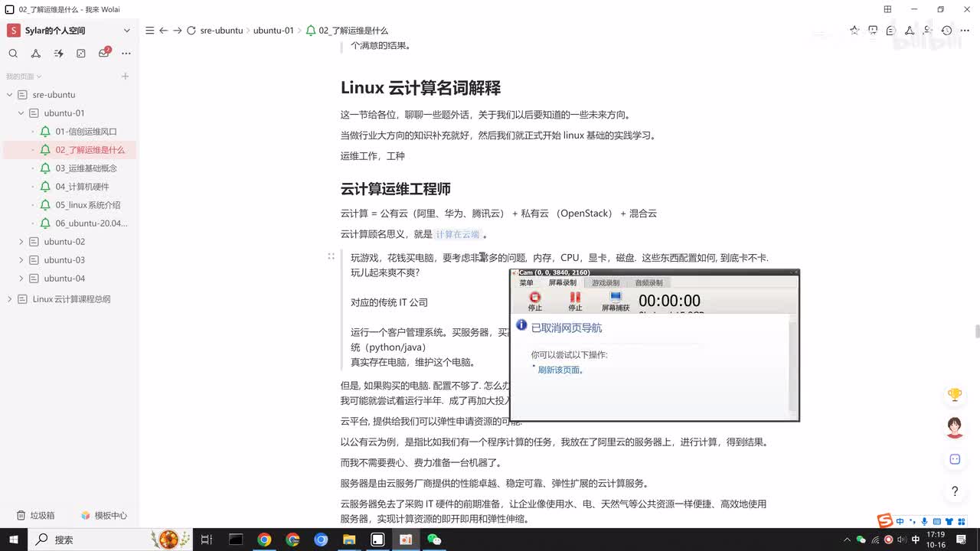Go forward with the right arrow
The width and height of the screenshot is (980, 551).
(x=177, y=31)
